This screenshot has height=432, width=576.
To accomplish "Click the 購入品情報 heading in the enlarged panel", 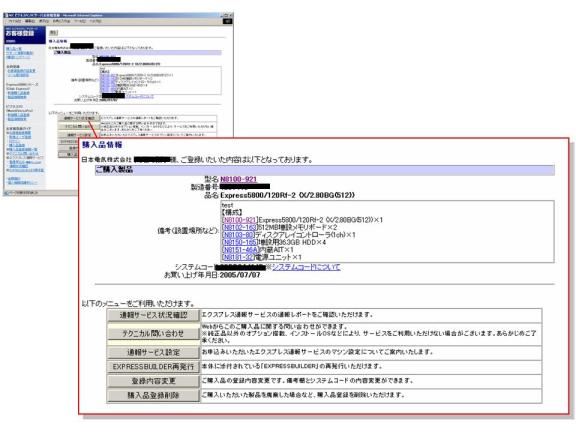I will 102,145.
